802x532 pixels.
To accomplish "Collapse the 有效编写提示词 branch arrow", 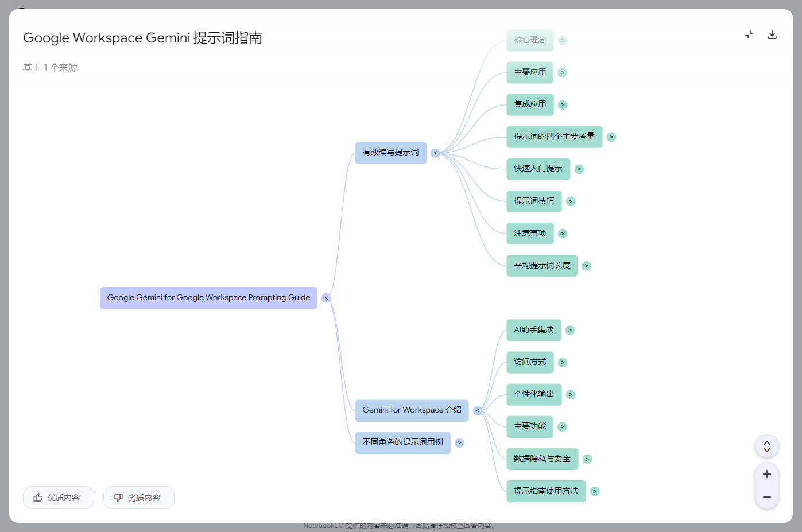I will click(x=435, y=153).
